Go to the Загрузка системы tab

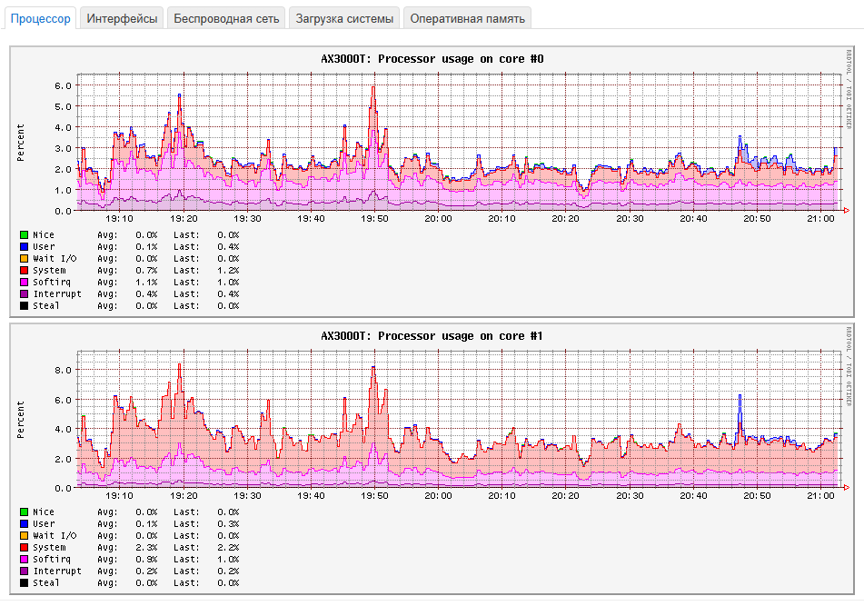click(x=345, y=18)
